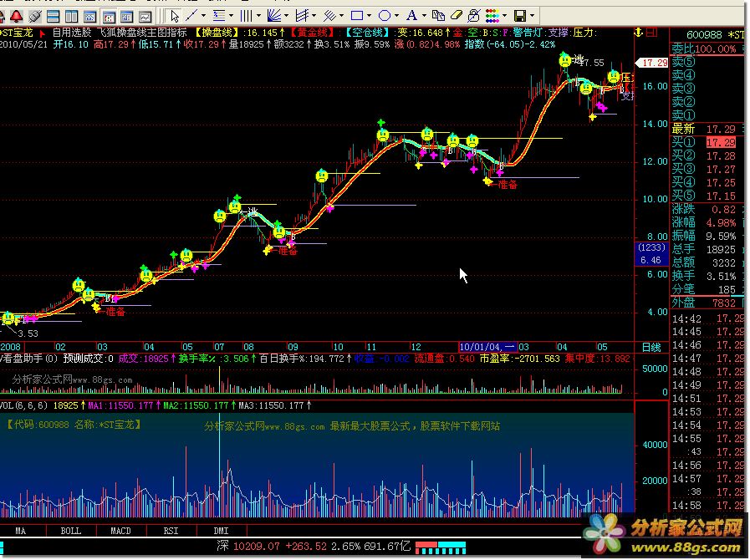Click the floppy disk save icon
Viewport: 750px width, 560px height.
pos(519,16)
